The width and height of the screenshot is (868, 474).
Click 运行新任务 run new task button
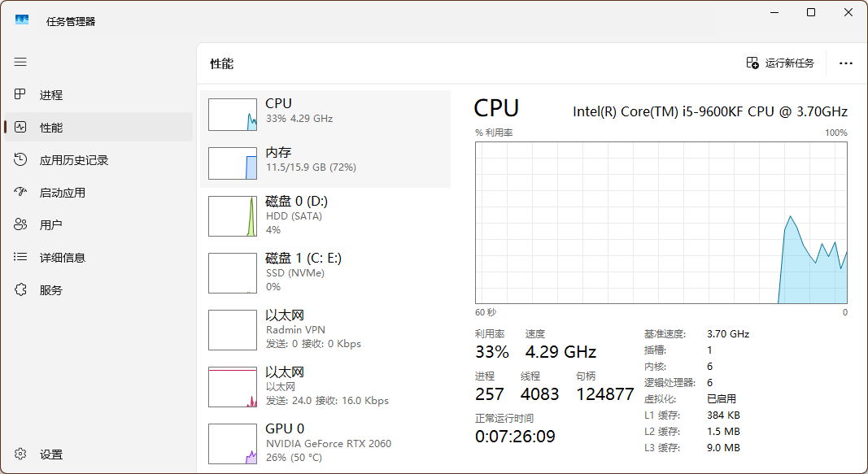[780, 63]
